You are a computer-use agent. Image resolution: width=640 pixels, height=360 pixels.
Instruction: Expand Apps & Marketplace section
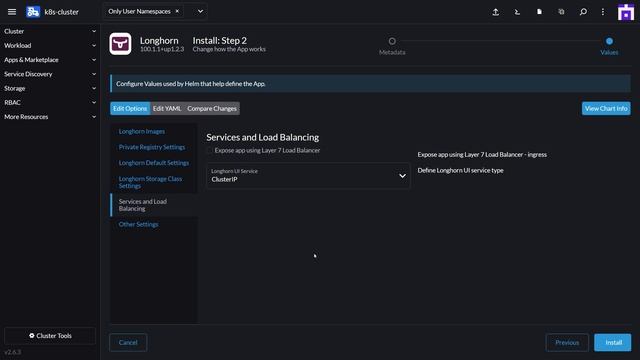(50, 60)
